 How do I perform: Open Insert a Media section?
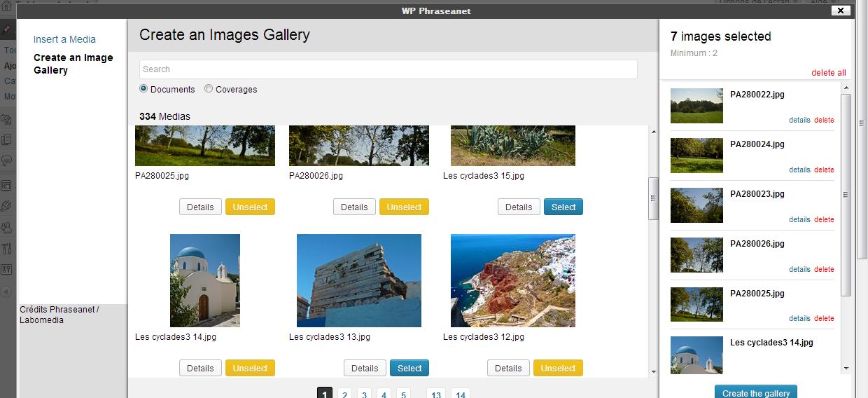64,39
